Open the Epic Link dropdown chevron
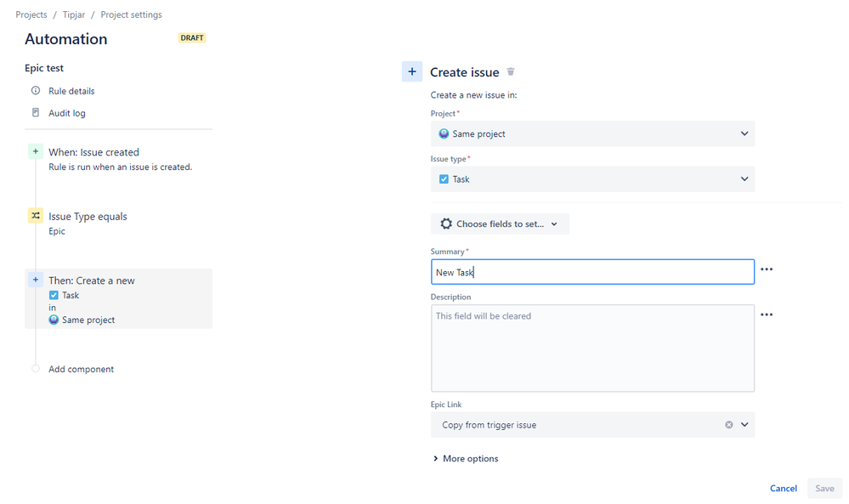The image size is (849, 504). 744,425
